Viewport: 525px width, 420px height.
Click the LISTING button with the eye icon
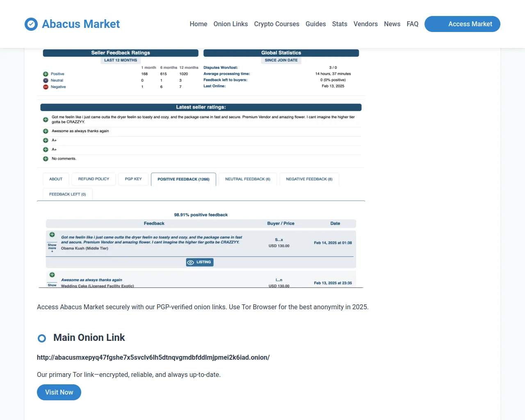pyautogui.click(x=200, y=262)
